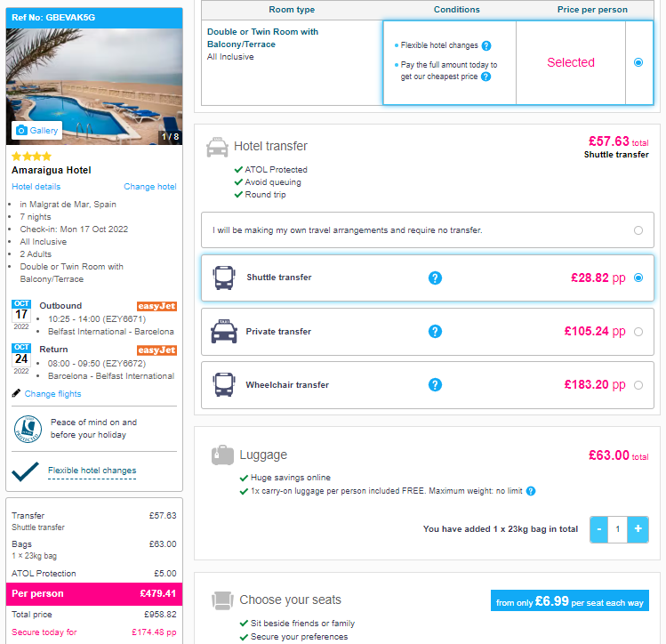Open help for Flexible hotel changes condition
Viewport: 666px width, 644px height.
click(x=486, y=45)
